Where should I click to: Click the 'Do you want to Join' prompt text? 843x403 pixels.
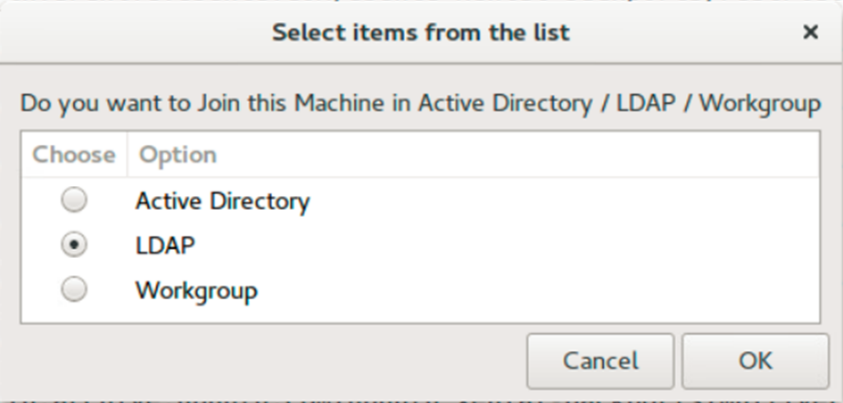[420, 103]
